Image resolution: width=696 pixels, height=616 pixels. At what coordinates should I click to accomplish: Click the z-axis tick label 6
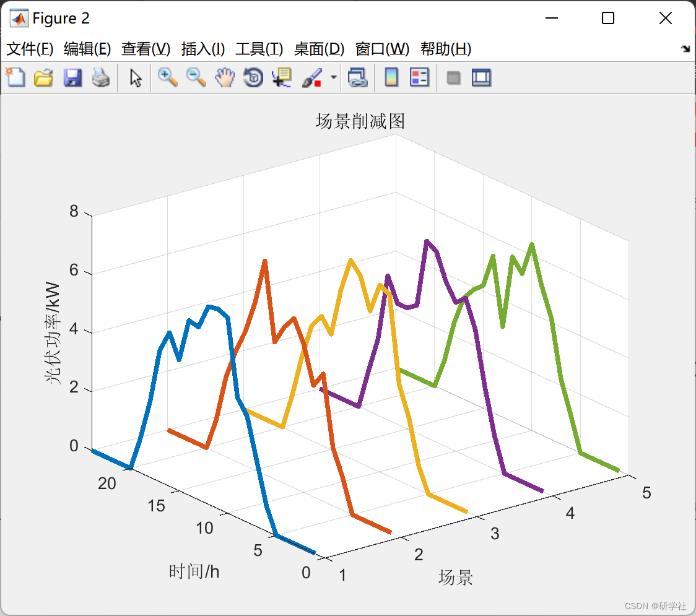[x=74, y=270]
